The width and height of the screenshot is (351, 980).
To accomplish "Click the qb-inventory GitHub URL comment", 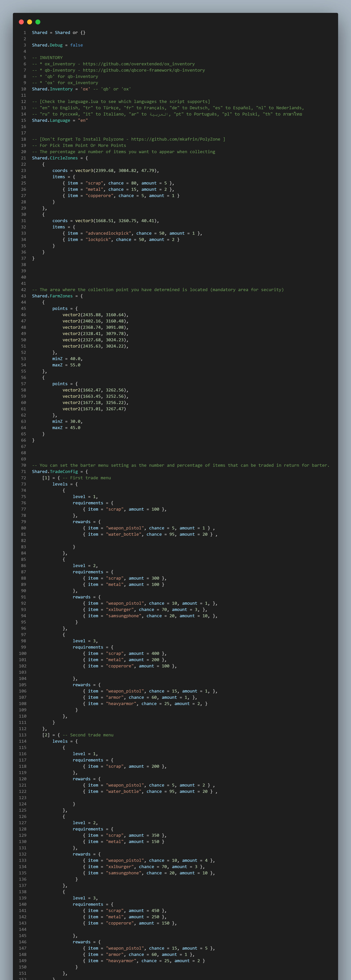I will [x=118, y=70].
